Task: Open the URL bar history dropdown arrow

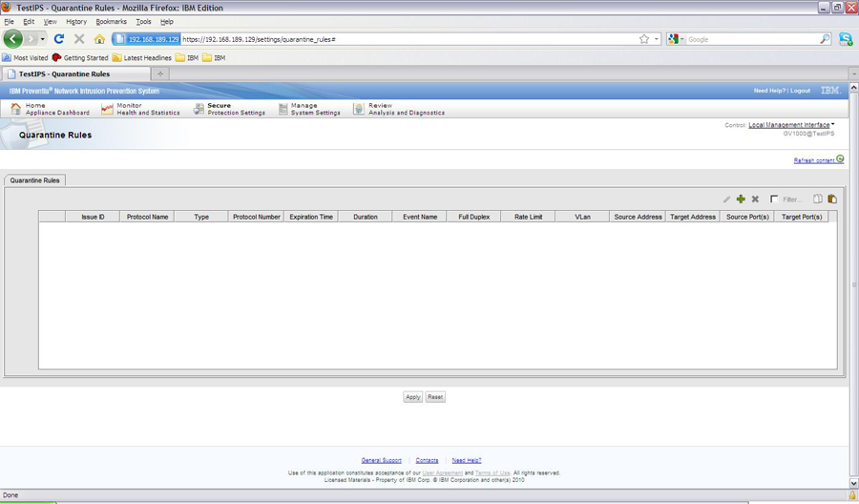Action: click(x=657, y=39)
